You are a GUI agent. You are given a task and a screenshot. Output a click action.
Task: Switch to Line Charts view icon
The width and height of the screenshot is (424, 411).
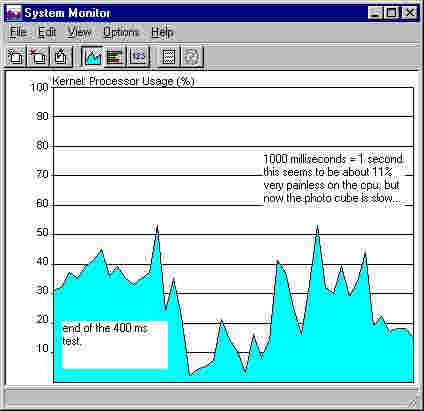(93, 56)
